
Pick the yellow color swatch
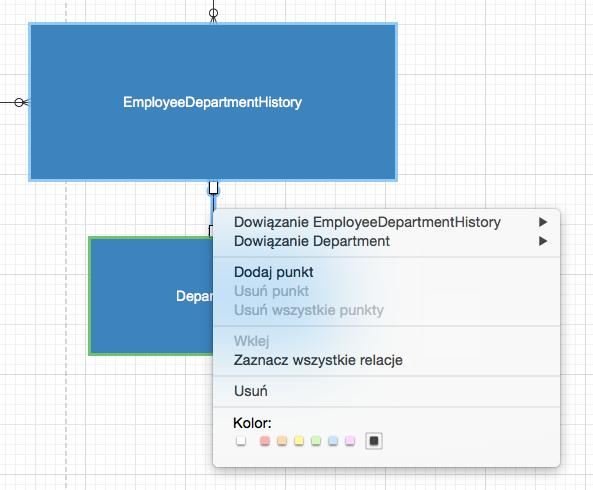pyautogui.click(x=299, y=441)
